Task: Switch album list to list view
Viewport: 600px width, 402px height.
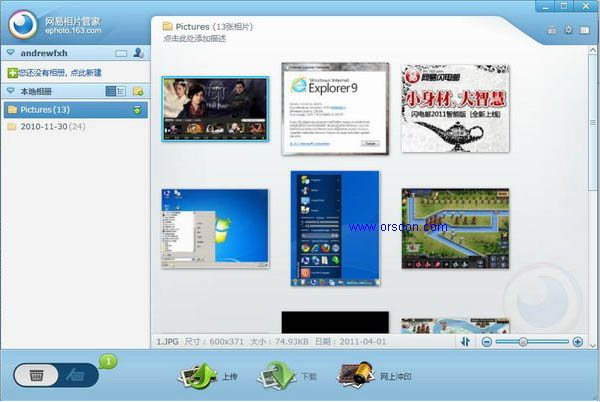Action: click(120, 91)
